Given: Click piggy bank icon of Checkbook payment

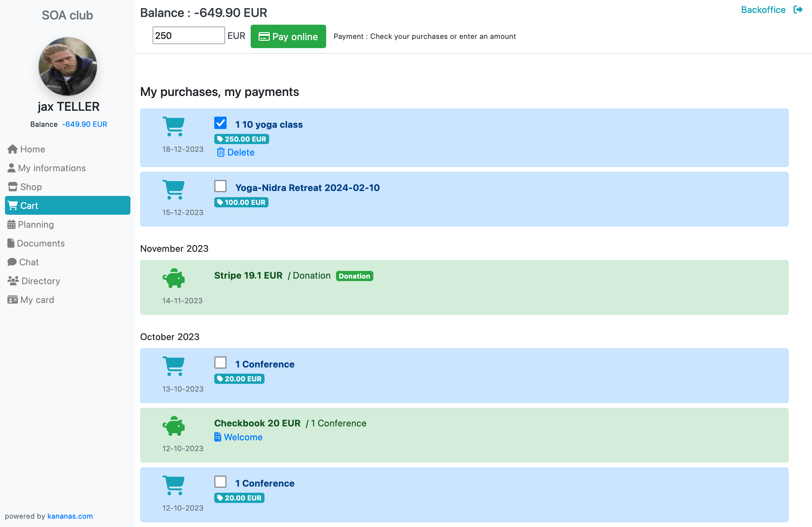Looking at the screenshot, I should 174,425.
